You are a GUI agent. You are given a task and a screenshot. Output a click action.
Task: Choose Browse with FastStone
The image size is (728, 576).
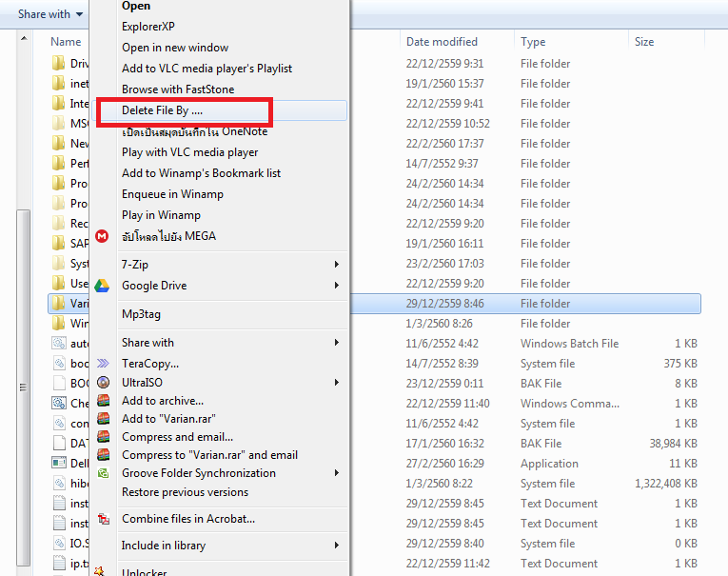click(178, 89)
